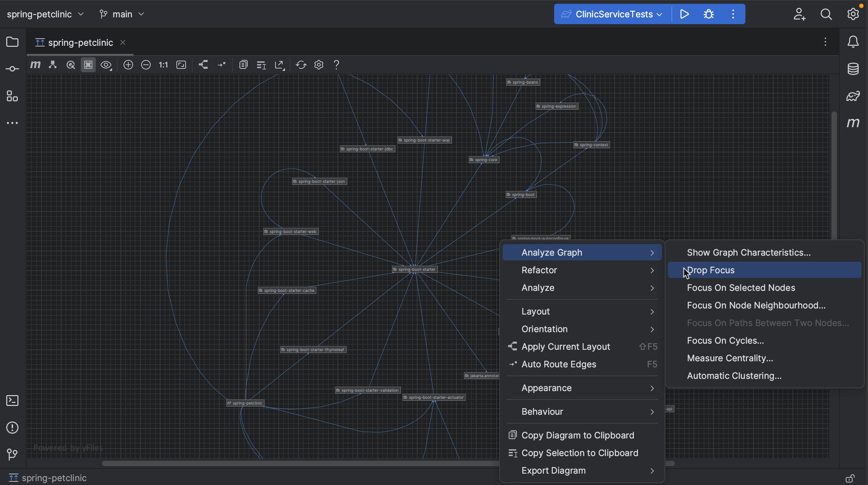Click the diagram settings gear icon
The image size is (868, 485).
[319, 65]
